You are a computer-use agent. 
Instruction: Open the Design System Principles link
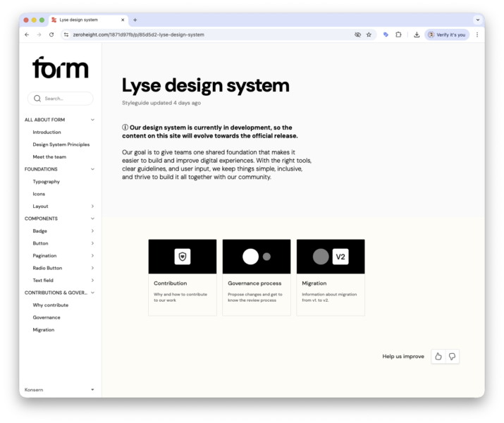point(61,145)
